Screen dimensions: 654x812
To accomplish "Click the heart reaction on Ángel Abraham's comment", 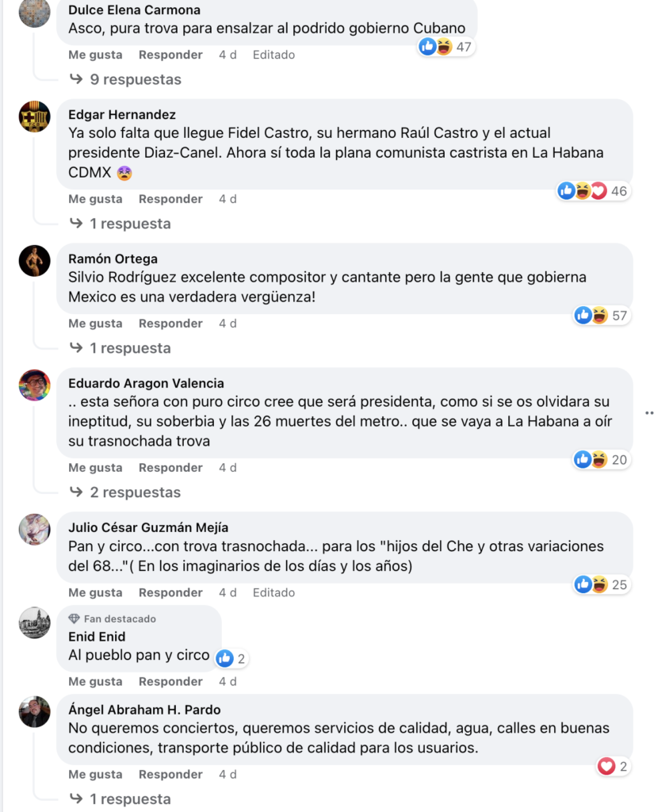I will tap(606, 767).
